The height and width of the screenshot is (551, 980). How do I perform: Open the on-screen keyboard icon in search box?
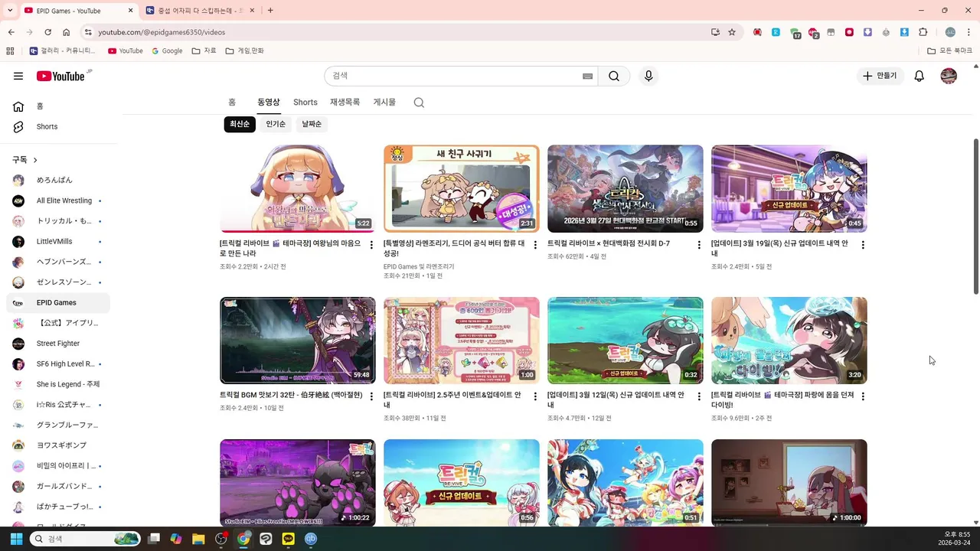click(587, 76)
